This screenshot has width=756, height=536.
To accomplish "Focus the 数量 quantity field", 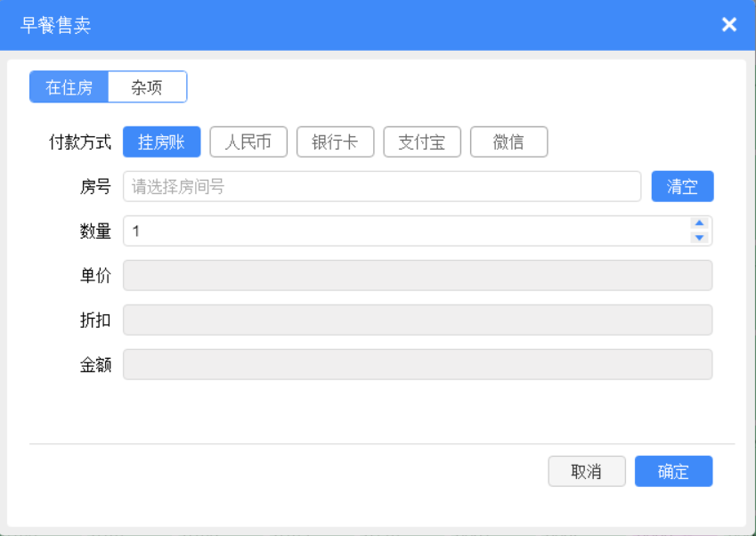I will click(405, 231).
